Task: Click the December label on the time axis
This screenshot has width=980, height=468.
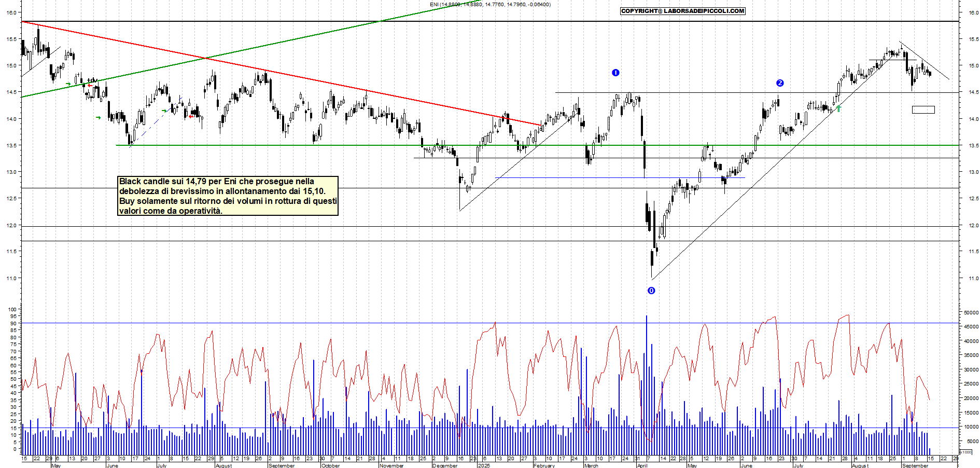Action: coord(445,465)
